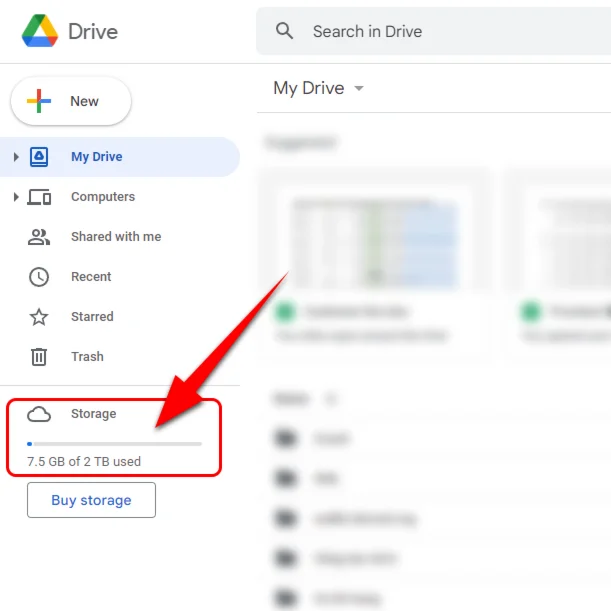Click the Trash bin icon
The width and height of the screenshot is (611, 611).
pyautogui.click(x=39, y=357)
